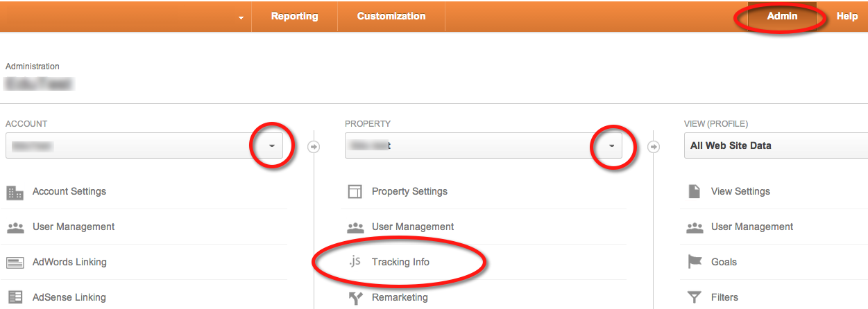
Task: Click the Account Settings building icon
Action: (x=15, y=192)
